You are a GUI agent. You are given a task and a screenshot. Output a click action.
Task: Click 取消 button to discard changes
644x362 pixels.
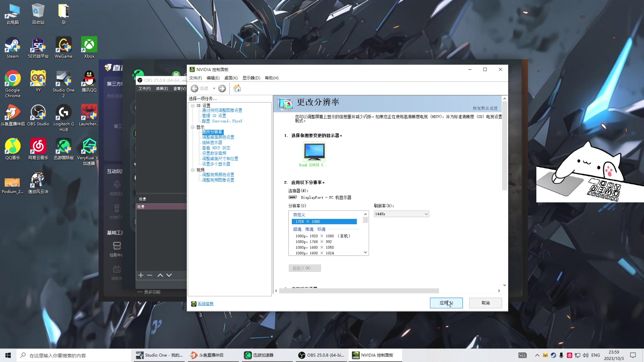pyautogui.click(x=485, y=303)
